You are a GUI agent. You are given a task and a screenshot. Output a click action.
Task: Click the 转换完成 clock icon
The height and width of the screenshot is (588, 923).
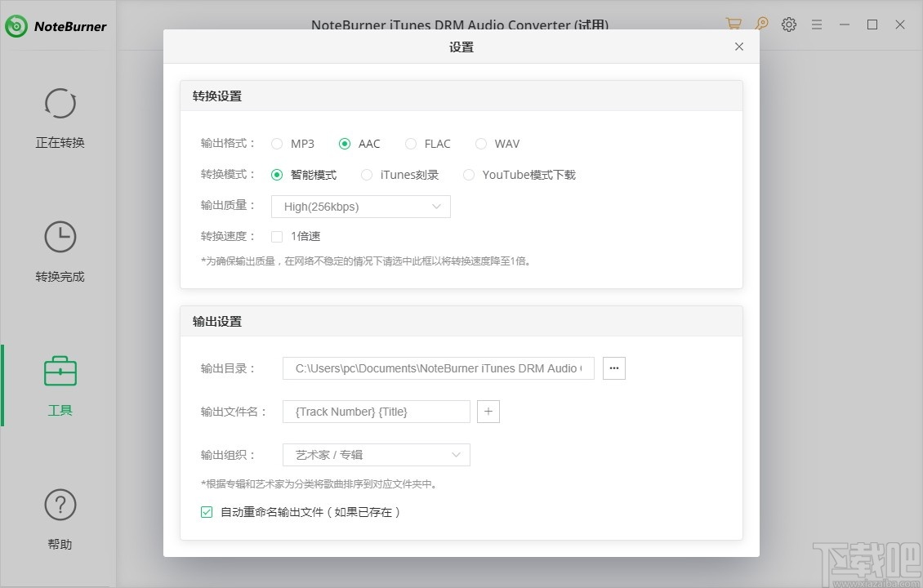(60, 237)
